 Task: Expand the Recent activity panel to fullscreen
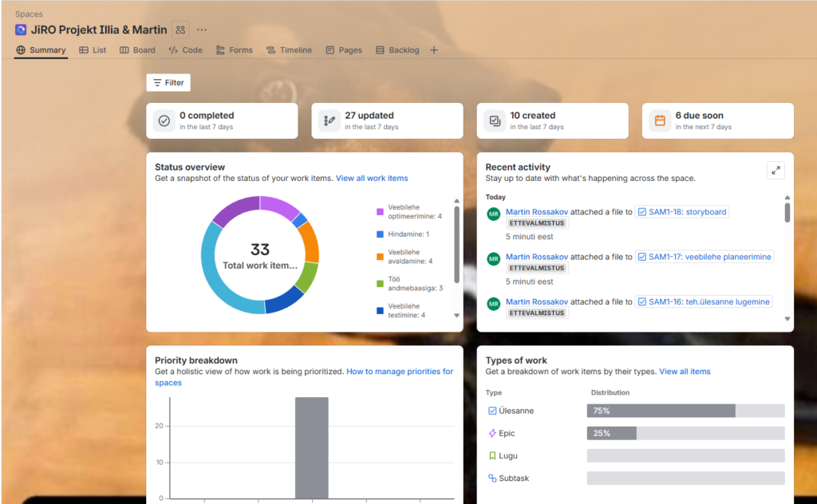tap(776, 170)
